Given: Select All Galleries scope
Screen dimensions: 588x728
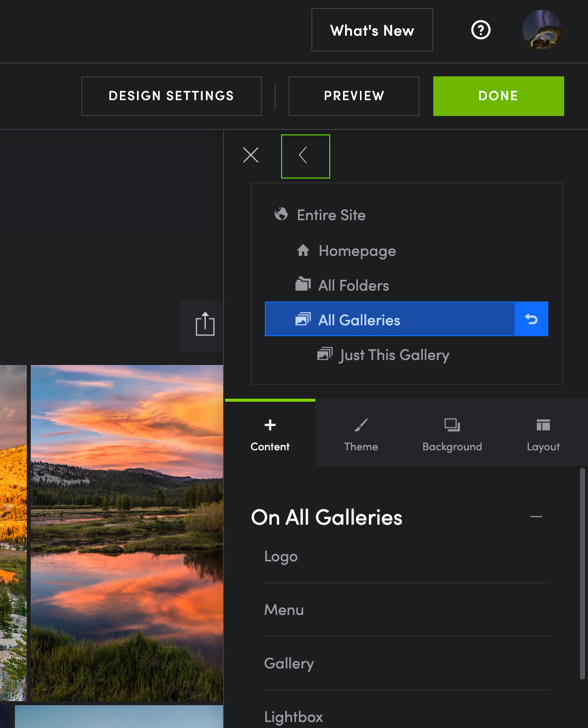Looking at the screenshot, I should click(359, 320).
